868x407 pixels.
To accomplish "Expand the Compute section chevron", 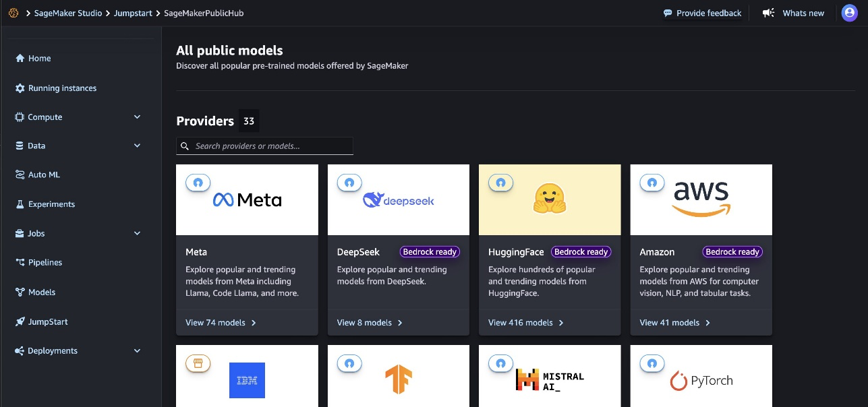I will [138, 117].
